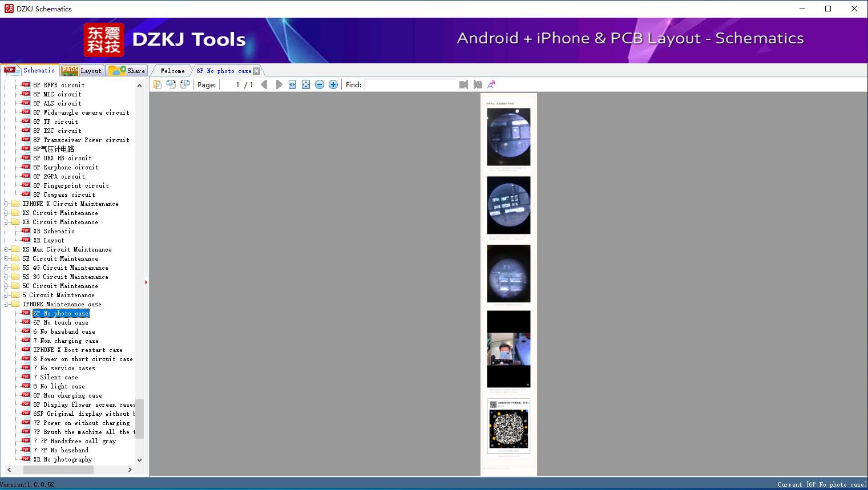
Task: Open 8P Earphone circuit document
Action: click(66, 167)
